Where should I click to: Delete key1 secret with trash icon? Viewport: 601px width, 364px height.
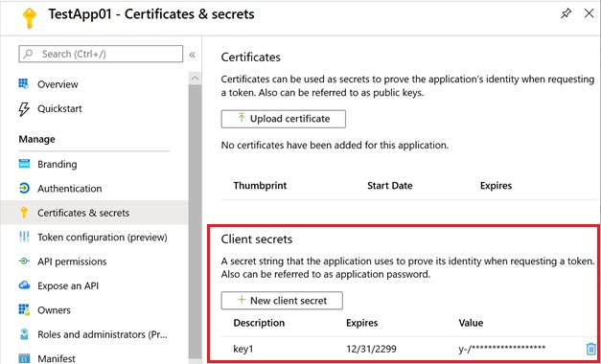pos(590,349)
